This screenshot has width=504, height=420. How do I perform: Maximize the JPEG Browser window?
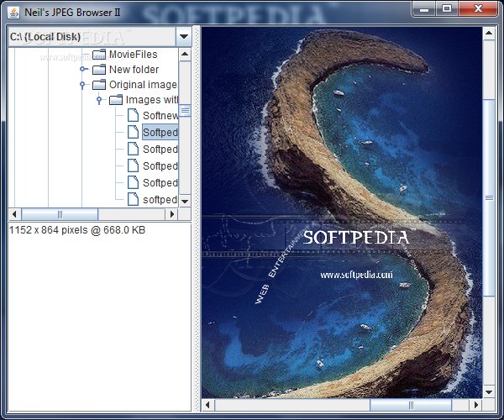coord(447,9)
